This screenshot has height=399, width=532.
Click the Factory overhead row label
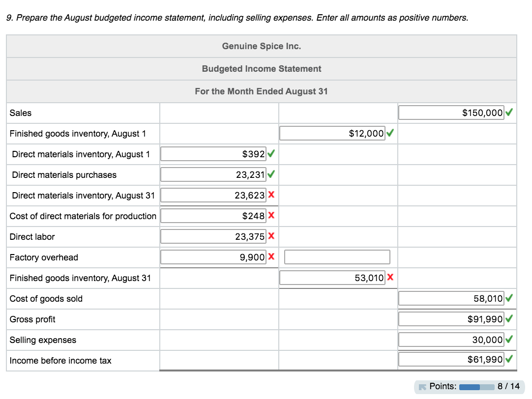[44, 257]
